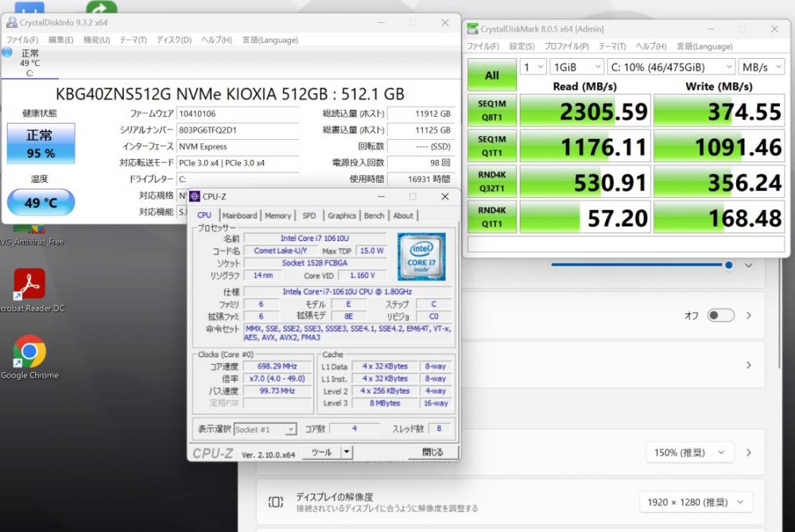Viewport: 795px width, 532px height.
Task: Click the 正常 95 % health status box
Action: 41,144
